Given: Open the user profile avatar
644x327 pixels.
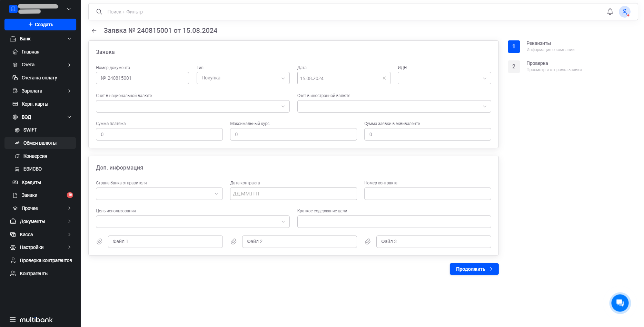Looking at the screenshot, I should [x=624, y=12].
